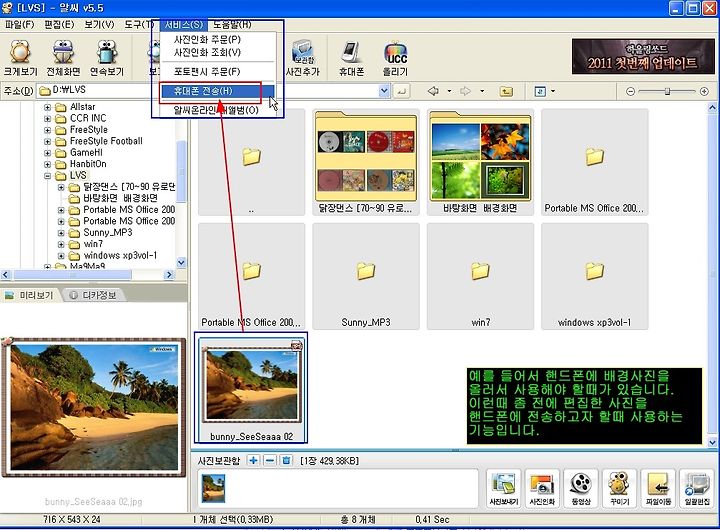The height and width of the screenshot is (530, 720).
Task: Collapse the LVS folder node
Action: 47,176
